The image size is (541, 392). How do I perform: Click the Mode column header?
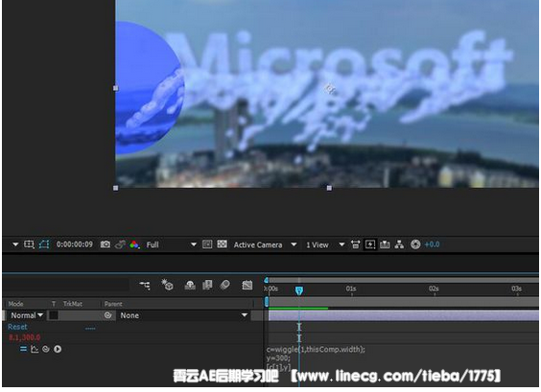(x=16, y=304)
